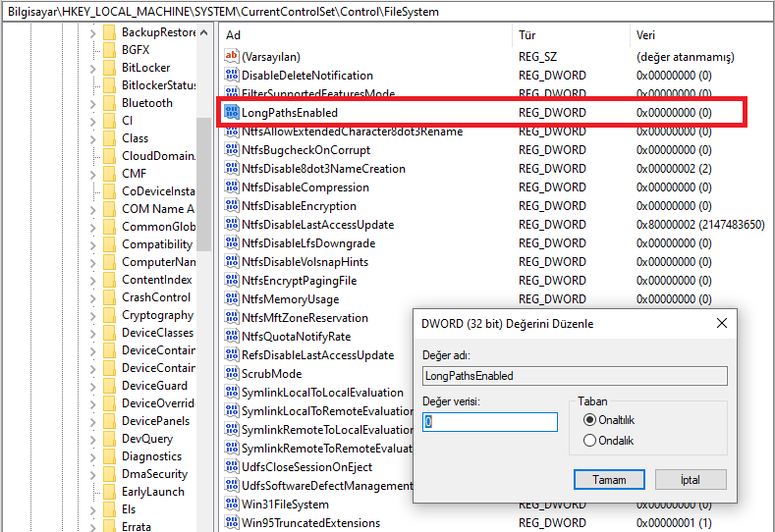The height and width of the screenshot is (532, 775).
Task: Cancel the edit with İptal button
Action: (691, 480)
